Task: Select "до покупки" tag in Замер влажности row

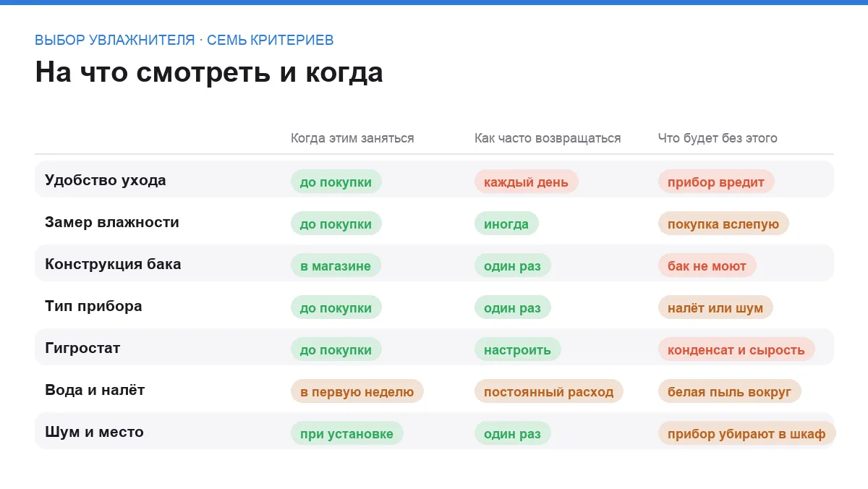Action: point(336,224)
